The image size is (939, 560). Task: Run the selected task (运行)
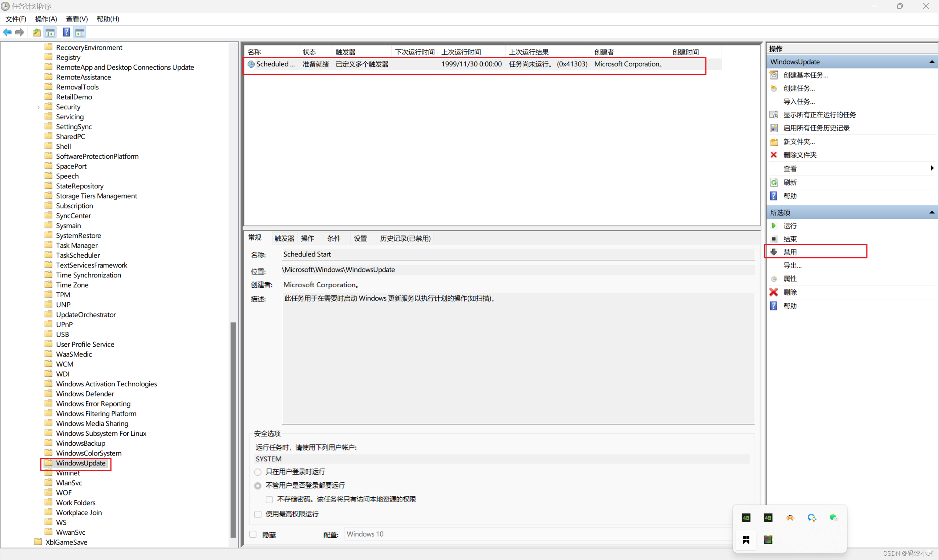tap(789, 226)
